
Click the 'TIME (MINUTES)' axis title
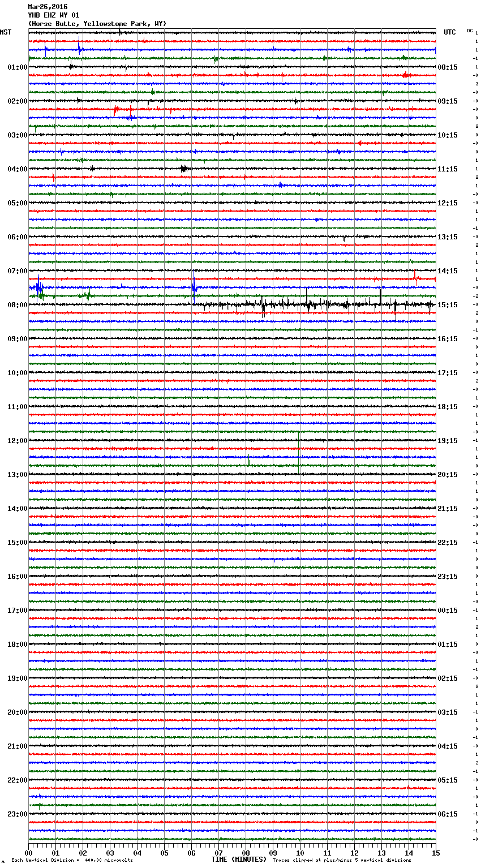tap(239, 860)
